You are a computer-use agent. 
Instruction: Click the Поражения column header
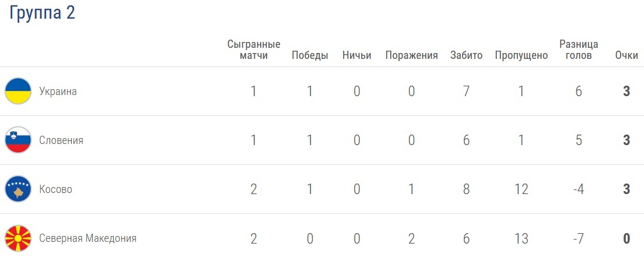click(x=411, y=56)
